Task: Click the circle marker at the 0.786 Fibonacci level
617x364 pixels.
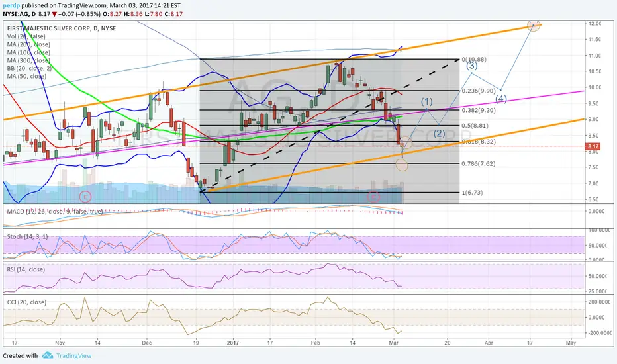Action: tap(402, 165)
